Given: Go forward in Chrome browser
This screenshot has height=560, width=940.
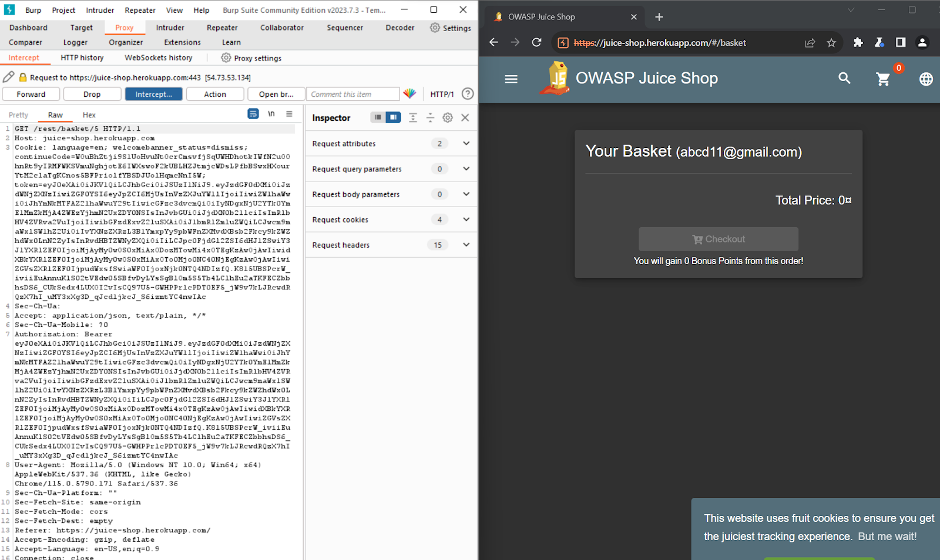Looking at the screenshot, I should tap(515, 42).
